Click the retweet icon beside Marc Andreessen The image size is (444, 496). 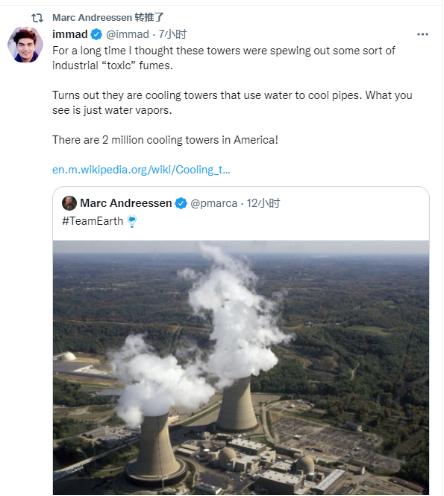pyautogui.click(x=37, y=18)
